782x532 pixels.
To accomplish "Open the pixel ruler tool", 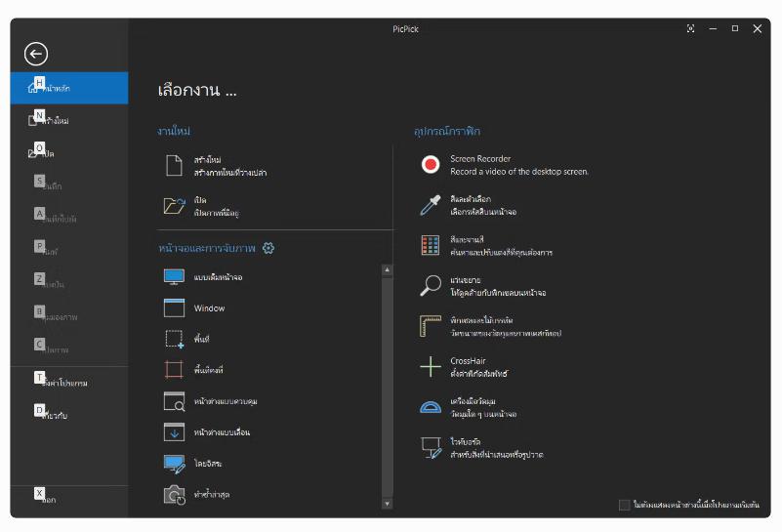I will point(431,326).
